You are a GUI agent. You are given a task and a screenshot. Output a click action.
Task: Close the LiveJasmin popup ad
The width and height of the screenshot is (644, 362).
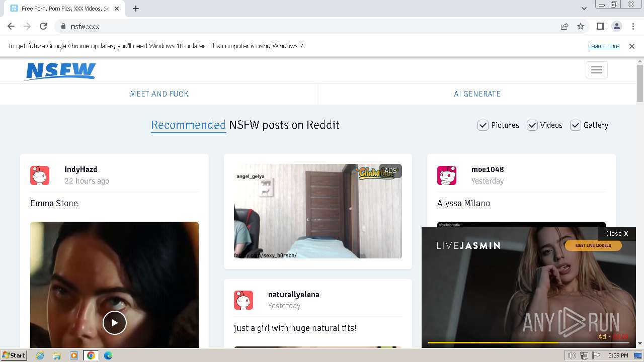(617, 233)
